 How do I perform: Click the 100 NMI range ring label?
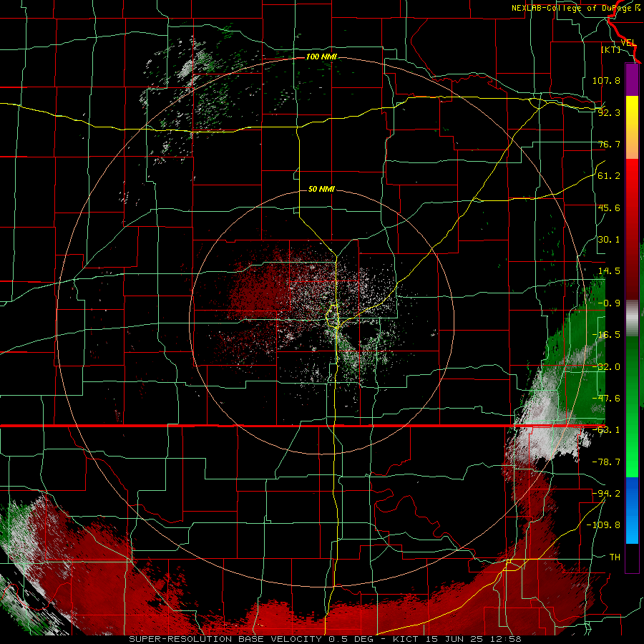321,57
